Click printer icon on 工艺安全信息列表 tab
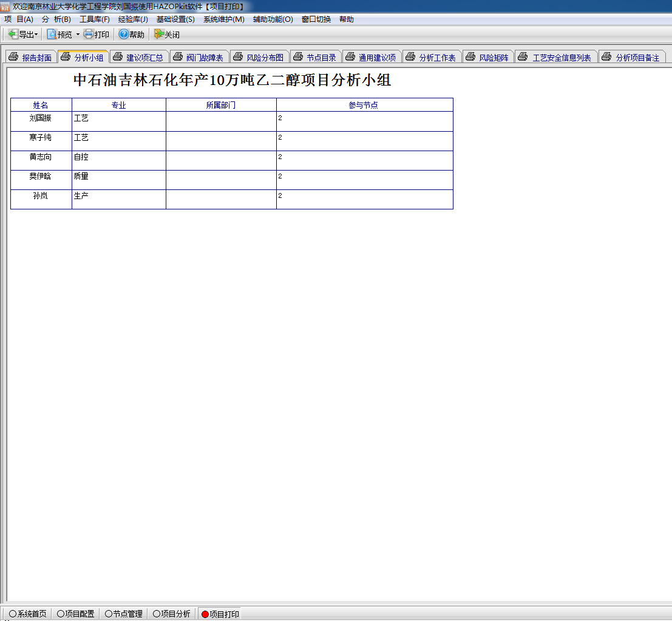Image resolution: width=672 pixels, height=621 pixels. [523, 57]
